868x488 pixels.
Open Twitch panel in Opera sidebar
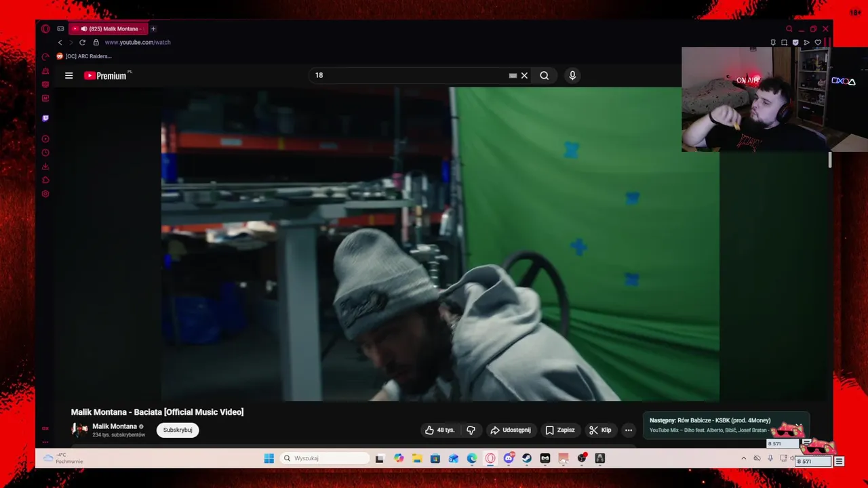click(45, 119)
